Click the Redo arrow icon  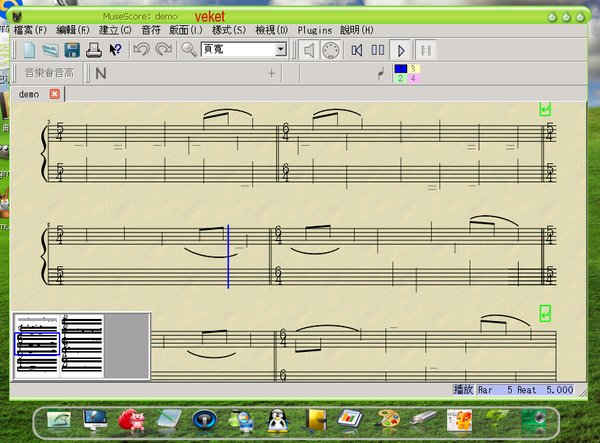[x=162, y=49]
